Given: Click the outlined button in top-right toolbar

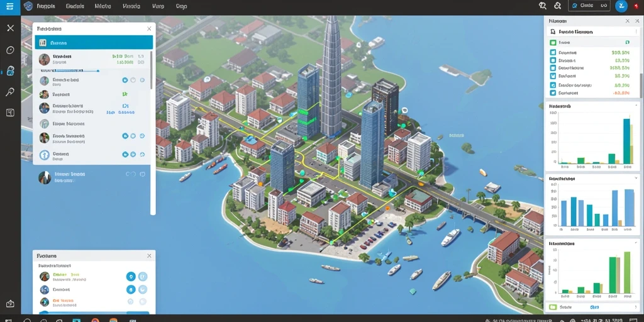Looking at the screenshot, I should 589,6.
